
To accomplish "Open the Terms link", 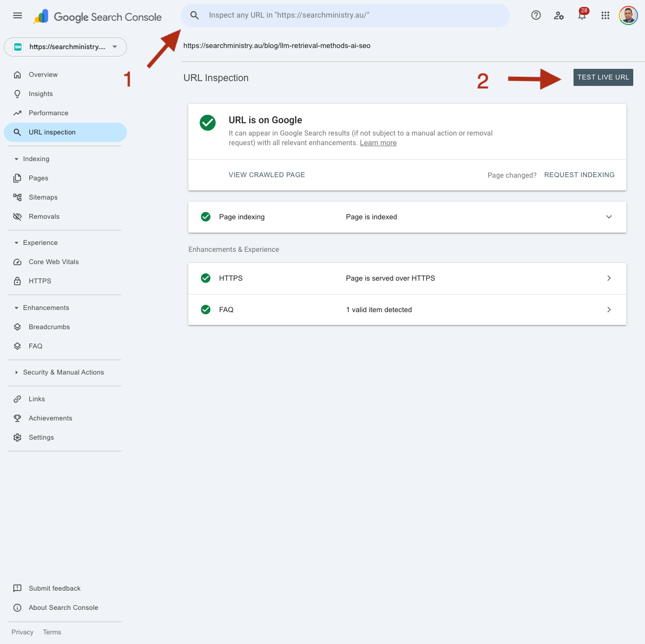I will (52, 632).
